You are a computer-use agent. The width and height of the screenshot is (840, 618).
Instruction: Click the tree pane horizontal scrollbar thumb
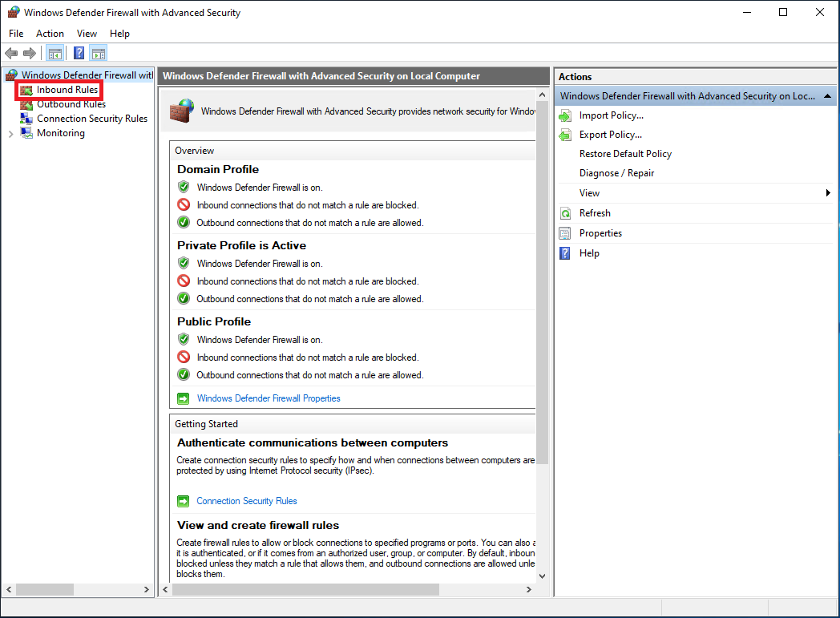coord(45,590)
